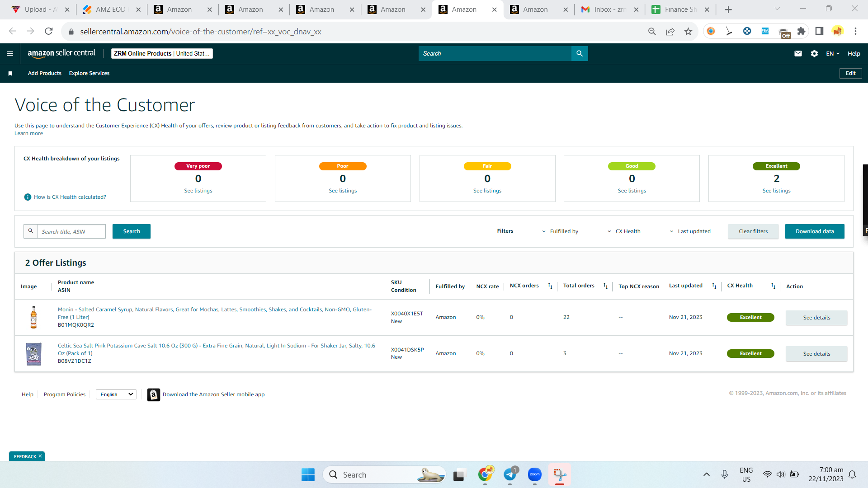The height and width of the screenshot is (488, 868).
Task: Open Telegram from the taskbar
Action: (x=510, y=474)
